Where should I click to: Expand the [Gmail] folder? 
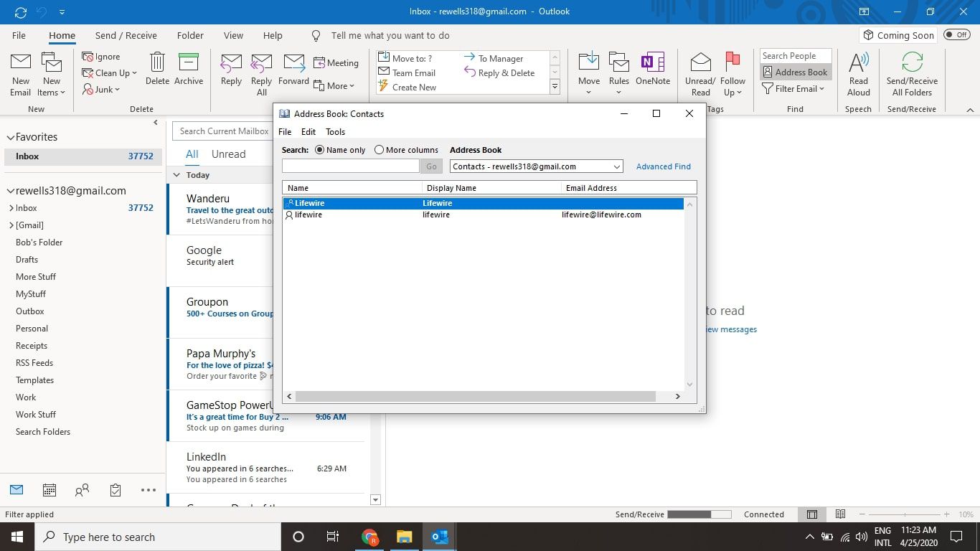pos(11,225)
